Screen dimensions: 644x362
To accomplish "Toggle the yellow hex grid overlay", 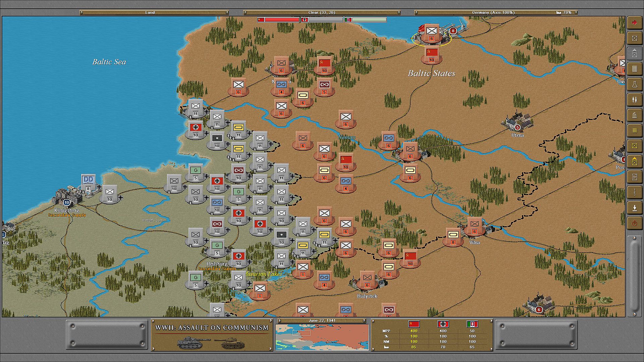I will click(634, 131).
